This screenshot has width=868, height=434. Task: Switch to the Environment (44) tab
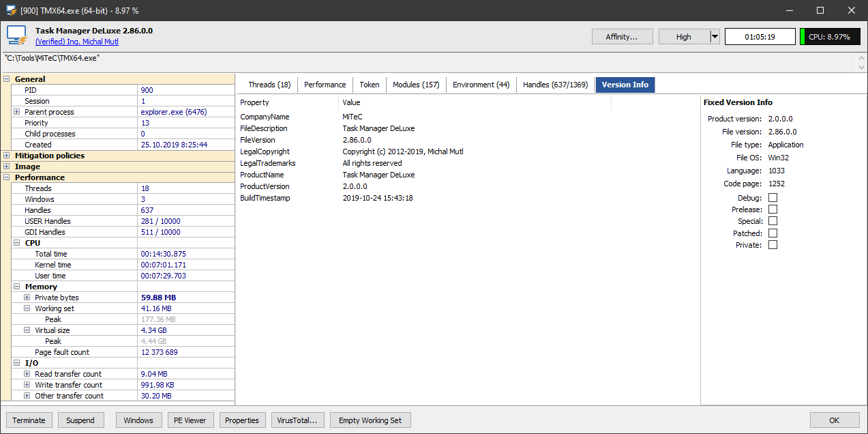coord(481,85)
